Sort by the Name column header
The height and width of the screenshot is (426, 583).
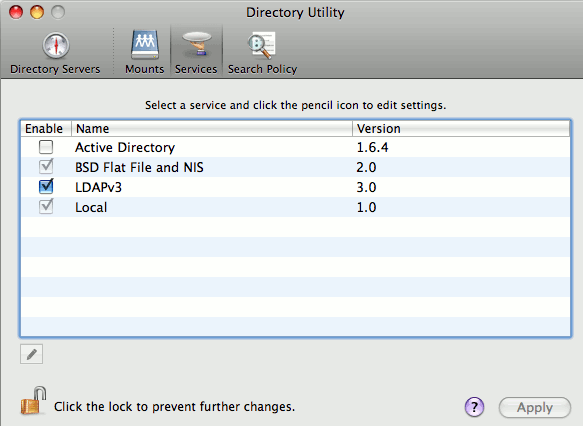click(x=212, y=129)
